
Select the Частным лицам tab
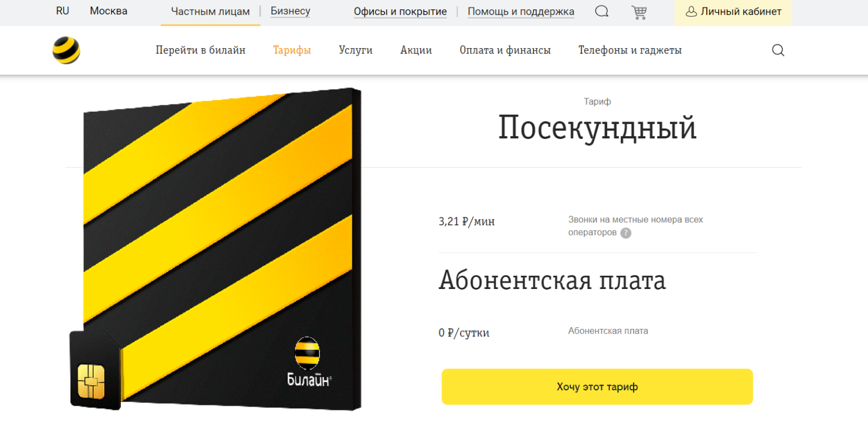pyautogui.click(x=211, y=12)
